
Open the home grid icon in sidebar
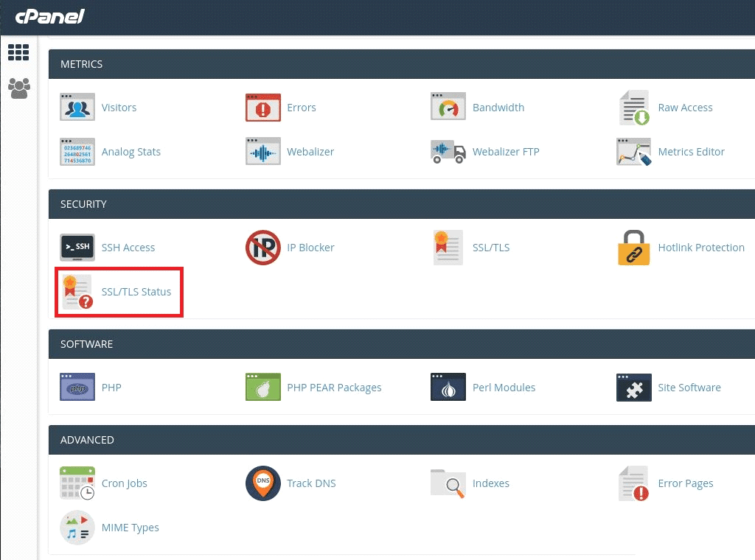(x=18, y=52)
